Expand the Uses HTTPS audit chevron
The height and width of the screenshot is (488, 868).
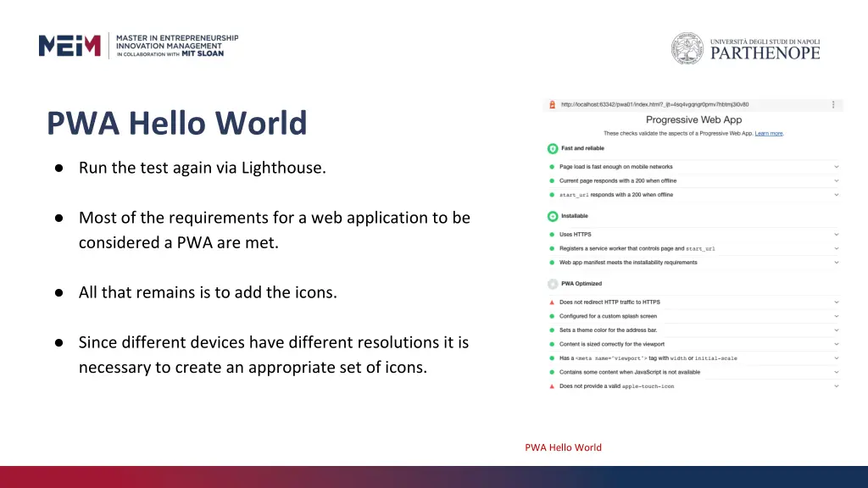837,235
